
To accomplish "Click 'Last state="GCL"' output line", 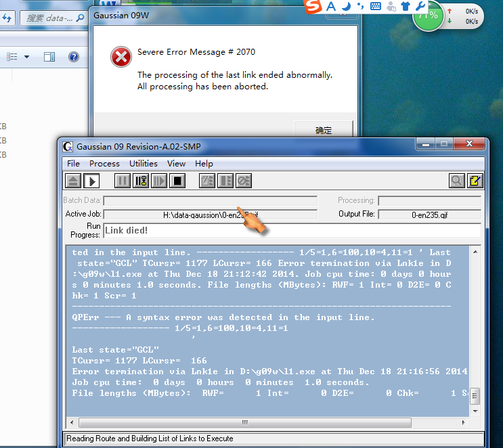I will [x=116, y=350].
